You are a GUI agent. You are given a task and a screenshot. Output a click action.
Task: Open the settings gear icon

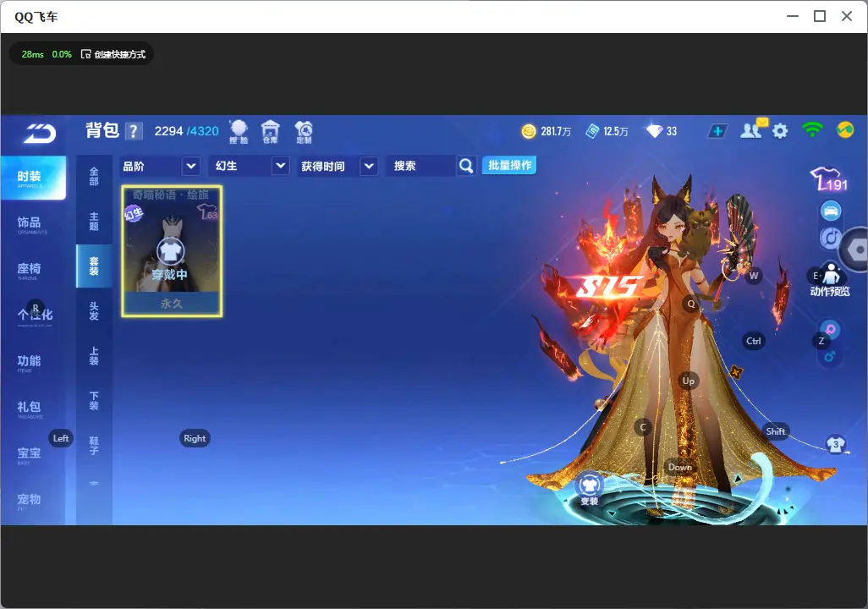(x=780, y=131)
